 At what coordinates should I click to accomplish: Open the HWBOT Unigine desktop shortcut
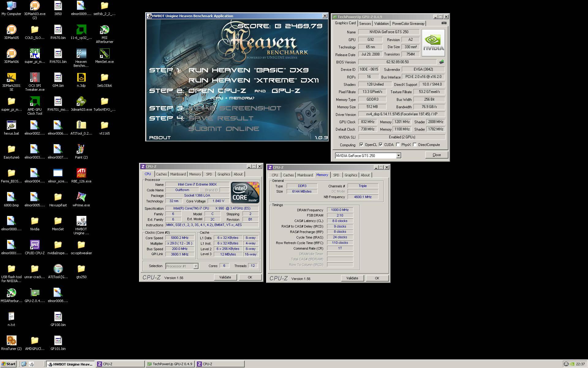click(x=81, y=225)
